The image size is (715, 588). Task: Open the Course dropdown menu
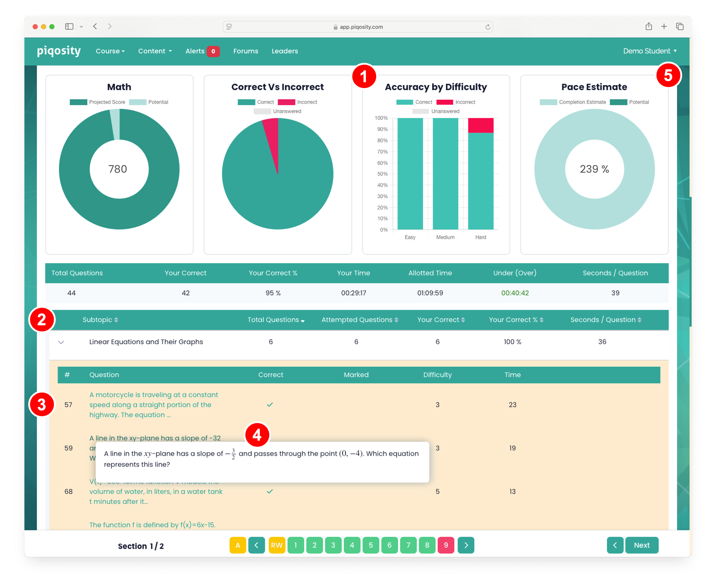click(x=110, y=51)
